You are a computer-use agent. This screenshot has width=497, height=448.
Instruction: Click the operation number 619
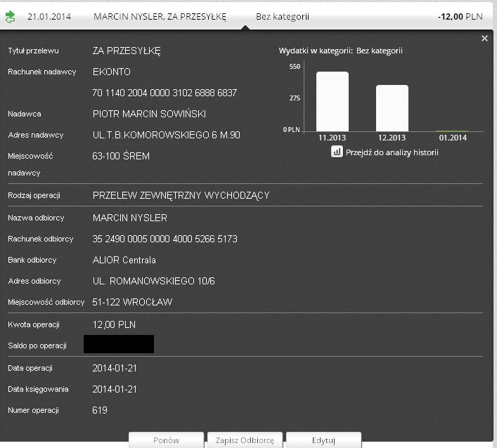click(101, 410)
